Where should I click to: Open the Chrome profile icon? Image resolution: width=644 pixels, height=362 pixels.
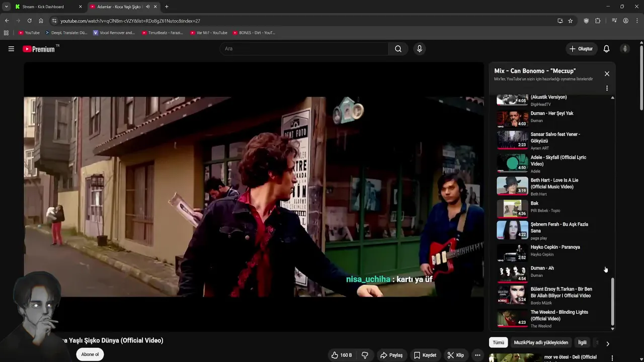625,21
